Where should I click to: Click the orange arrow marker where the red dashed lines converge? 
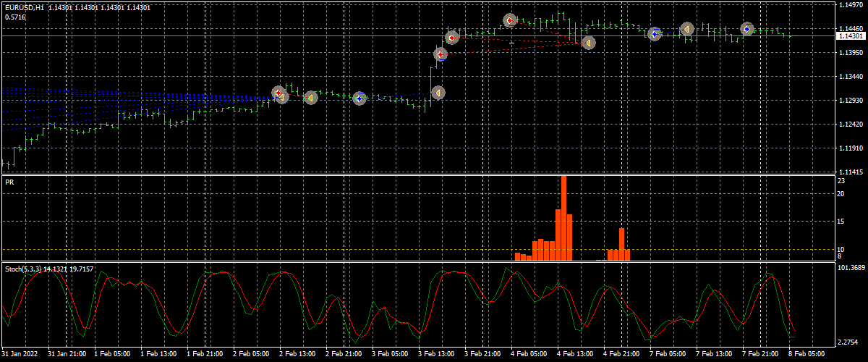(588, 43)
